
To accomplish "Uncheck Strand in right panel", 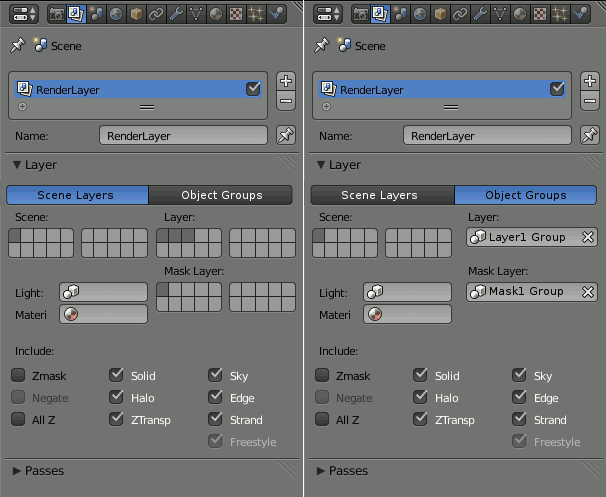I will (x=519, y=419).
